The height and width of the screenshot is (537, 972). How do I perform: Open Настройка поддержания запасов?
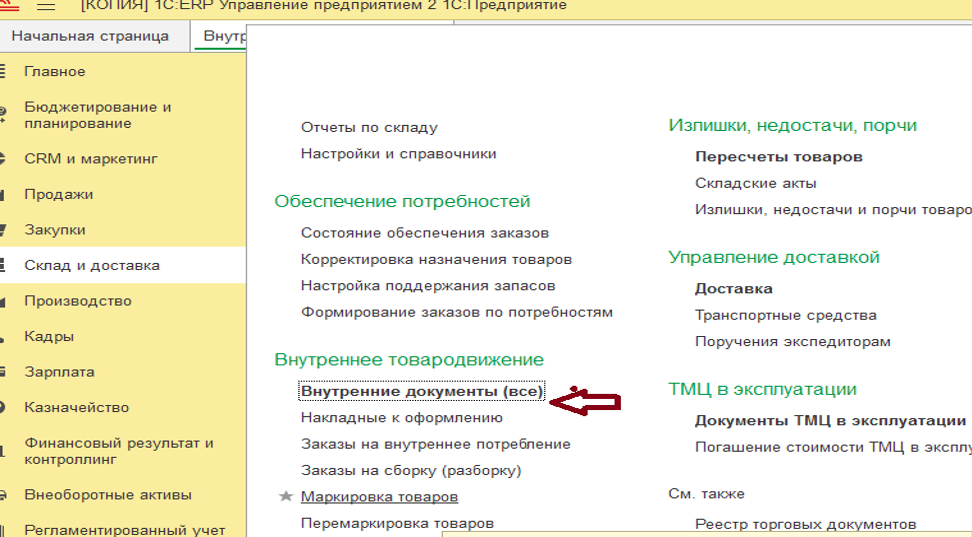coord(428,286)
